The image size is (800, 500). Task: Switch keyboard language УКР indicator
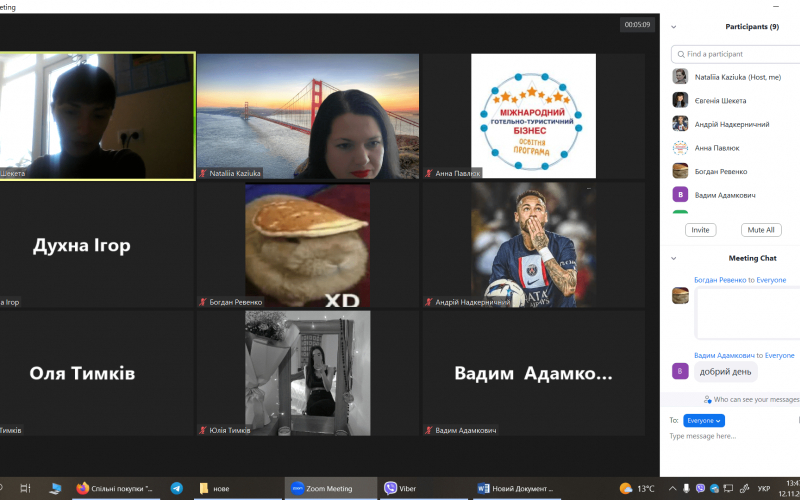click(x=764, y=489)
